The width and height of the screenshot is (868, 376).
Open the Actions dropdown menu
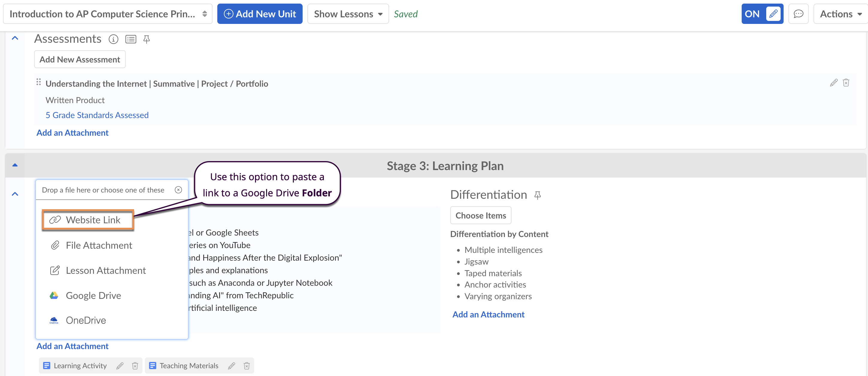pyautogui.click(x=840, y=14)
